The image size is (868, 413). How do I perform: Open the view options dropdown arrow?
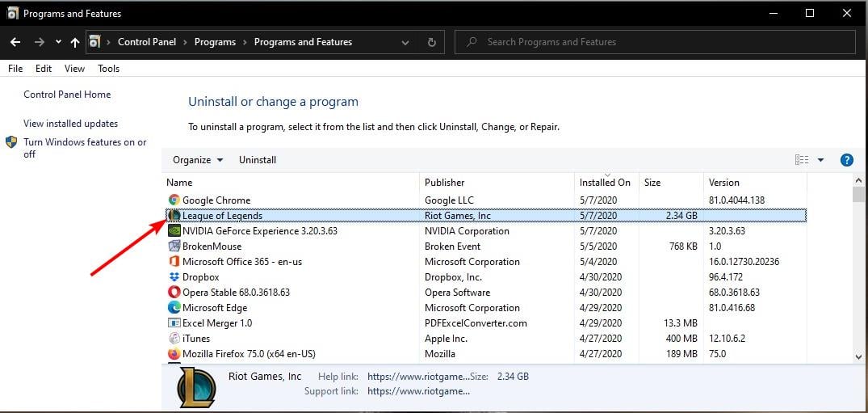[x=820, y=160]
